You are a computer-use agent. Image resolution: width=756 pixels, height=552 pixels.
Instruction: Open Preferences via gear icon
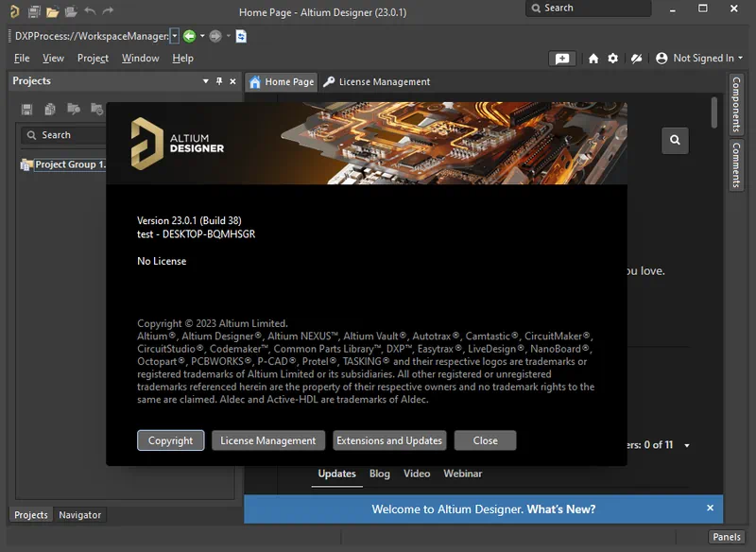point(612,59)
